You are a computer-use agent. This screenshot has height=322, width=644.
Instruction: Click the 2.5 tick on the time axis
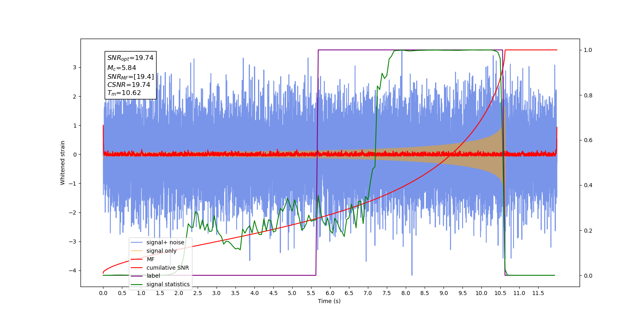(x=198, y=293)
